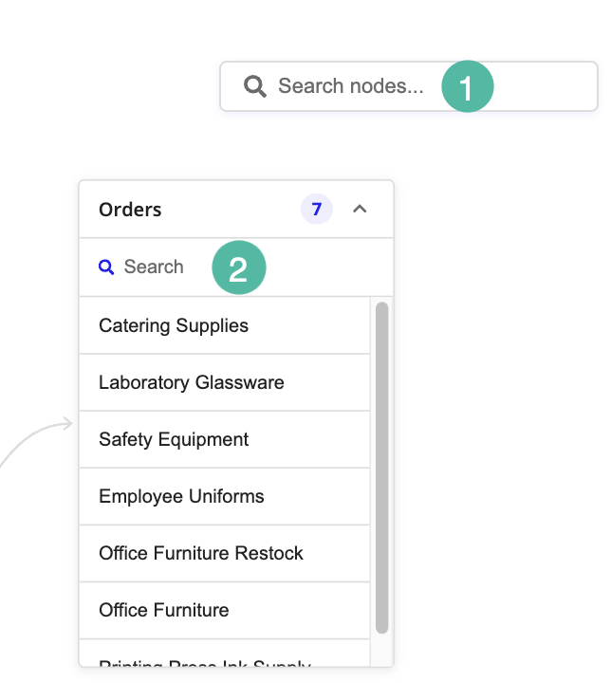The height and width of the screenshot is (700, 611).
Task: Click the Orders panel title
Action: 130,210
